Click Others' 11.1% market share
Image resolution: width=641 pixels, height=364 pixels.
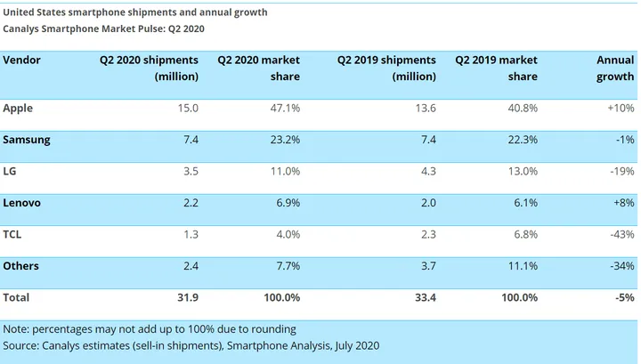(523, 266)
